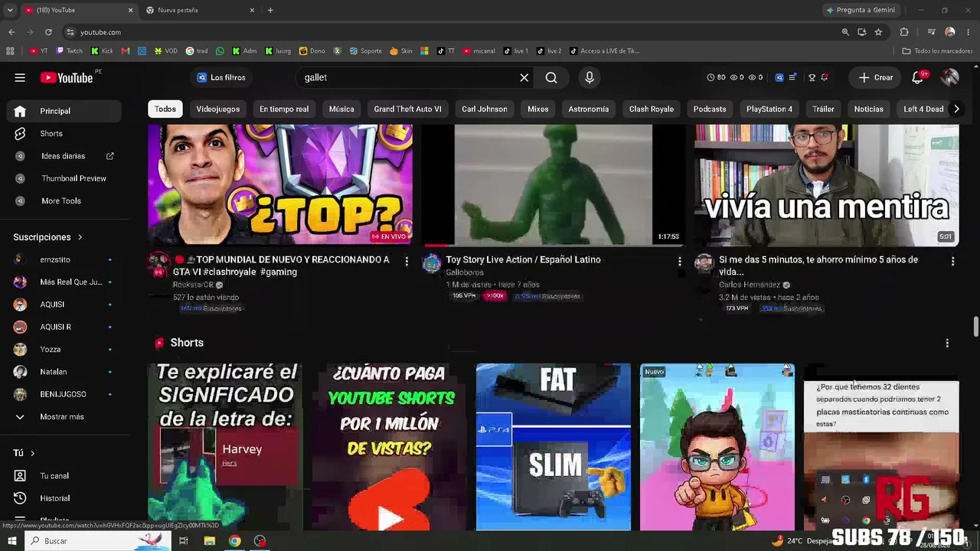Open the tab search dropdown arrow
The height and width of the screenshot is (551, 980).
tap(10, 10)
